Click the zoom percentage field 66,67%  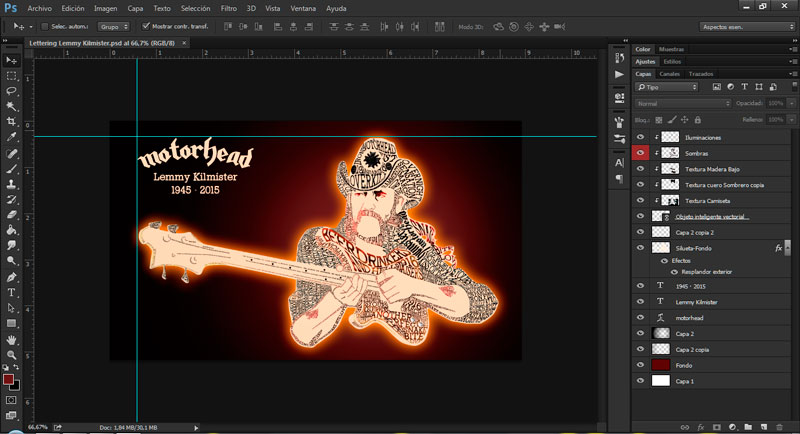pyautogui.click(x=38, y=427)
